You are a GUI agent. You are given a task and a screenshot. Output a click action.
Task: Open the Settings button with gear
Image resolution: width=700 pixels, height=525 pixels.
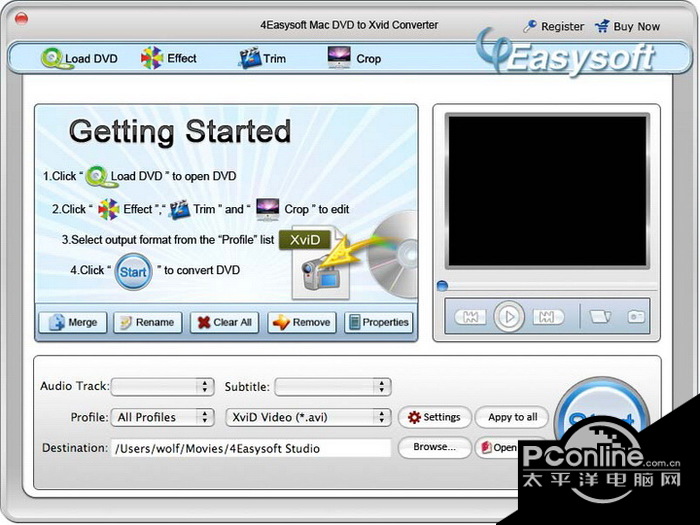click(434, 417)
